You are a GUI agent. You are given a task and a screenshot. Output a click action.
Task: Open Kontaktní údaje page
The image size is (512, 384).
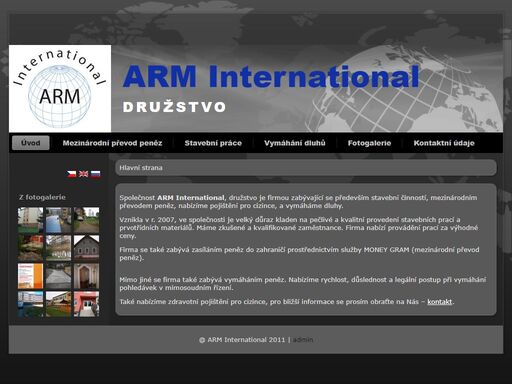(x=444, y=143)
